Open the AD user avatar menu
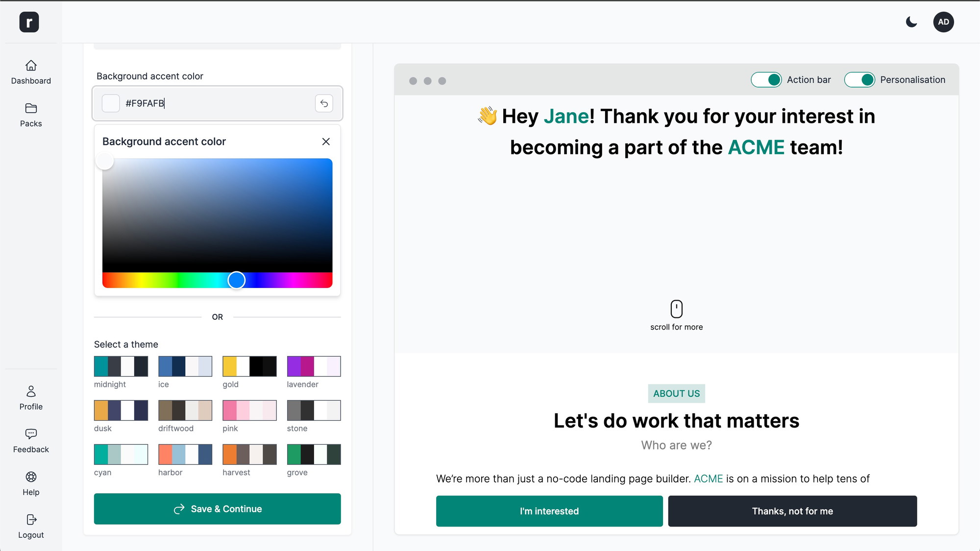This screenshot has width=980, height=551. tap(943, 22)
